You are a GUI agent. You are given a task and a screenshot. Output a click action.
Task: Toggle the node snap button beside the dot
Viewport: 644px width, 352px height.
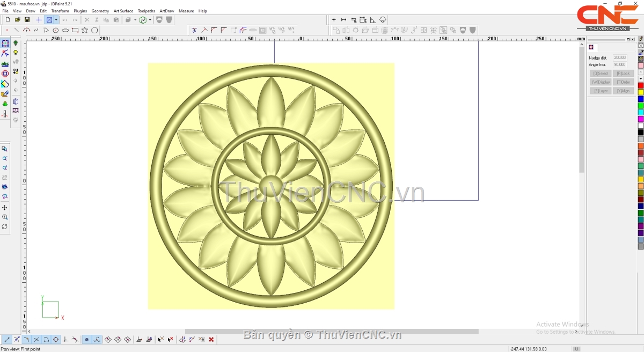point(97,340)
